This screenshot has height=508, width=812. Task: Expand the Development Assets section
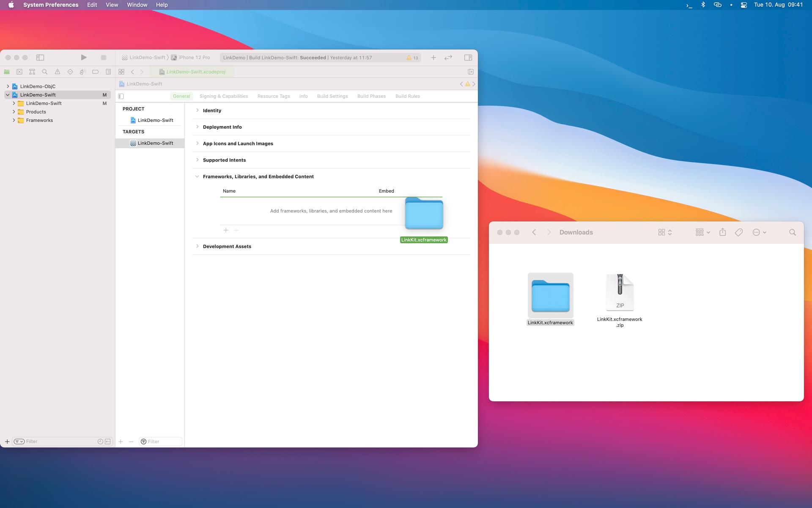197,246
